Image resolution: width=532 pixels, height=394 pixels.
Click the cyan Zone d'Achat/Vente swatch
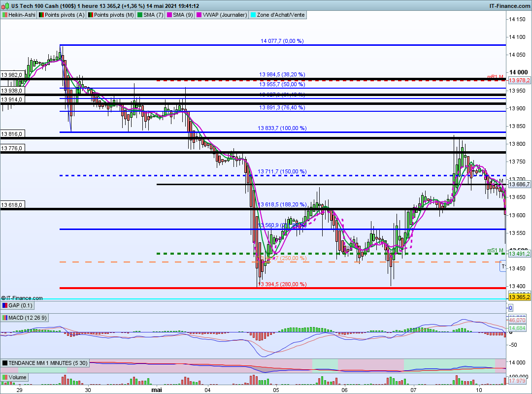[x=253, y=15]
